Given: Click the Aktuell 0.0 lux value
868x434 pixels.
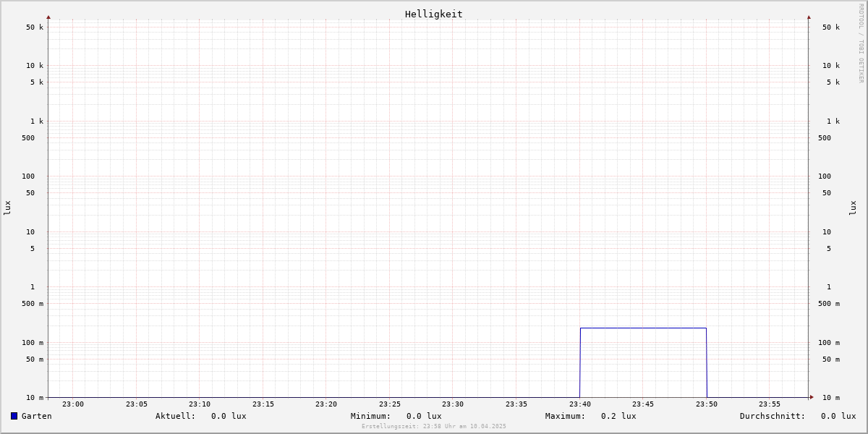Looking at the screenshot, I should pyautogui.click(x=229, y=416).
